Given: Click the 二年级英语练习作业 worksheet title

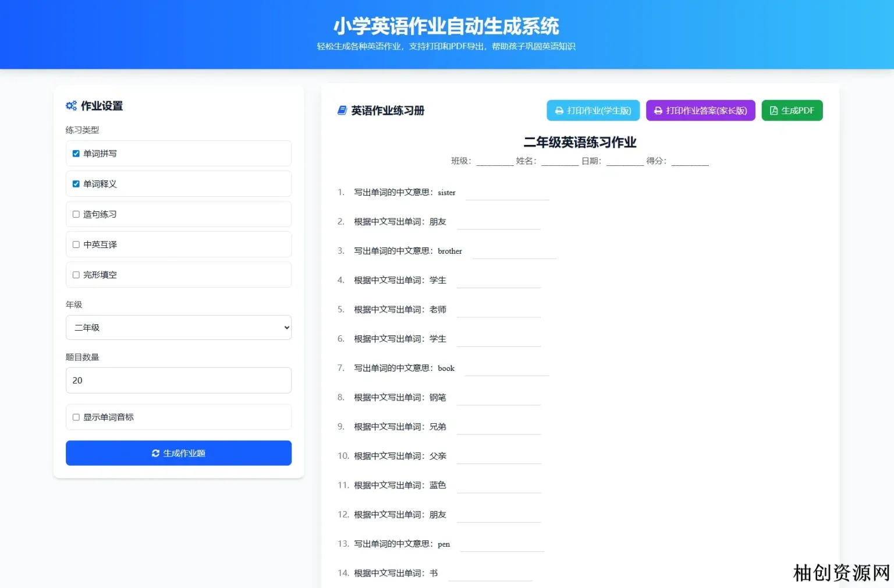Looking at the screenshot, I should coord(580,143).
